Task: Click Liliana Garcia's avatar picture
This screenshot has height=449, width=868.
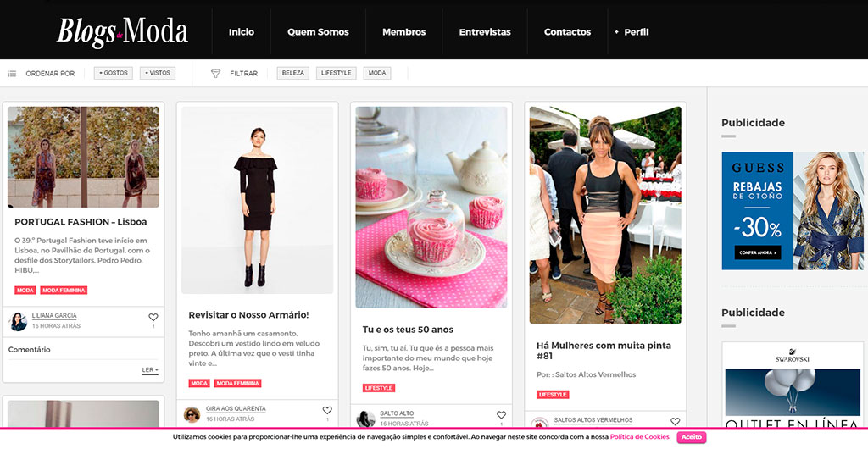Action: (x=18, y=321)
